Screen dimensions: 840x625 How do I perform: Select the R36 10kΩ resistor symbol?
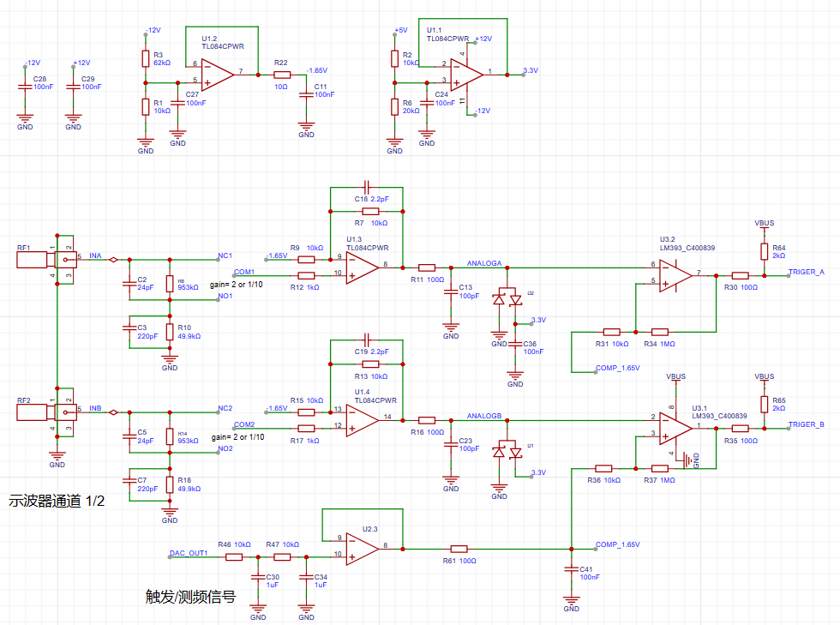tap(603, 468)
